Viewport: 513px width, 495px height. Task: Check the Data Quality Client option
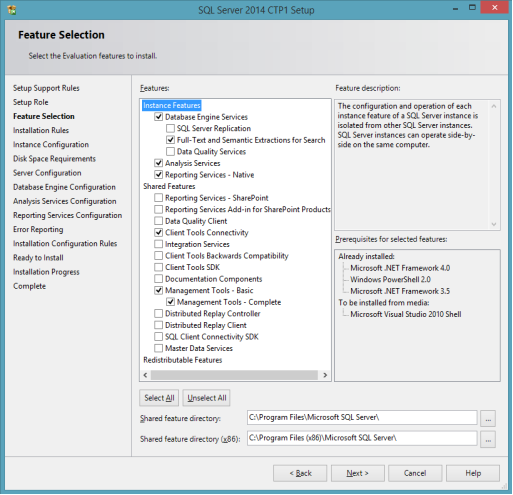pos(159,221)
